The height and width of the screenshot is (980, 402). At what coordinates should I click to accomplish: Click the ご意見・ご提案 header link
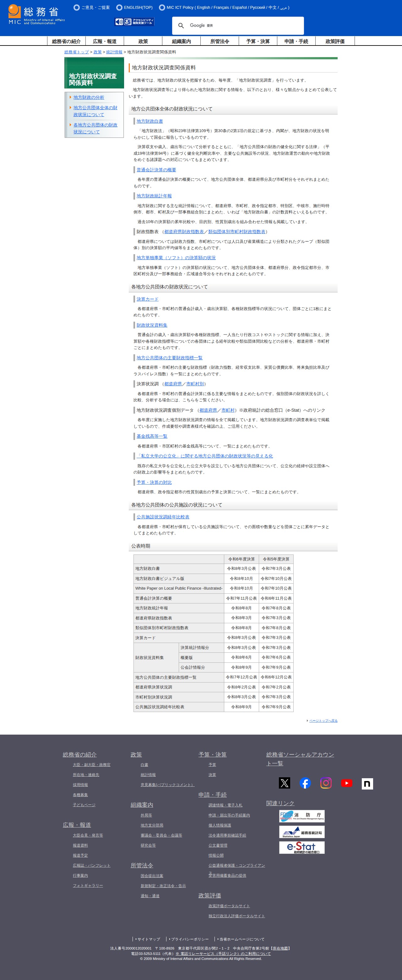92,7
